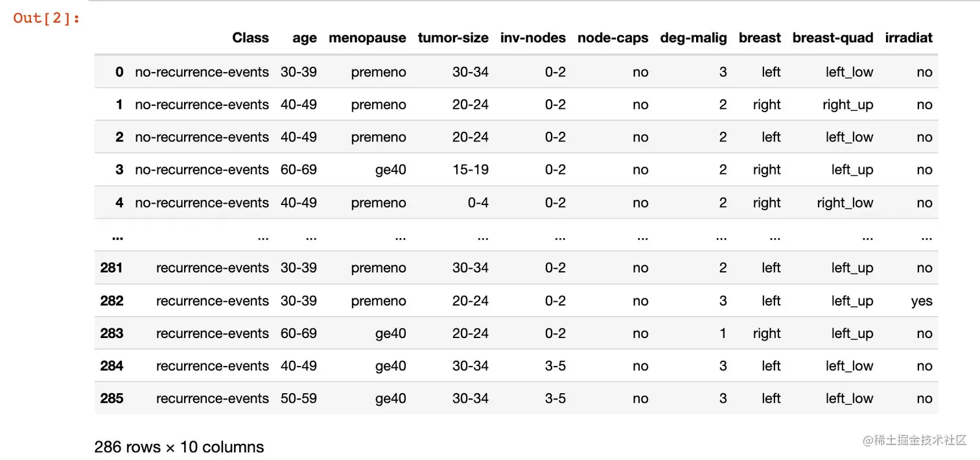Viewport: 980px width, 460px height.
Task: Click the Class column header
Action: point(250,38)
